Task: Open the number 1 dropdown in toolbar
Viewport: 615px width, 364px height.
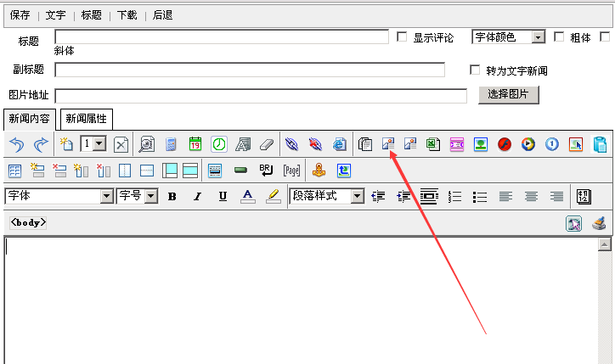Action: [93, 143]
